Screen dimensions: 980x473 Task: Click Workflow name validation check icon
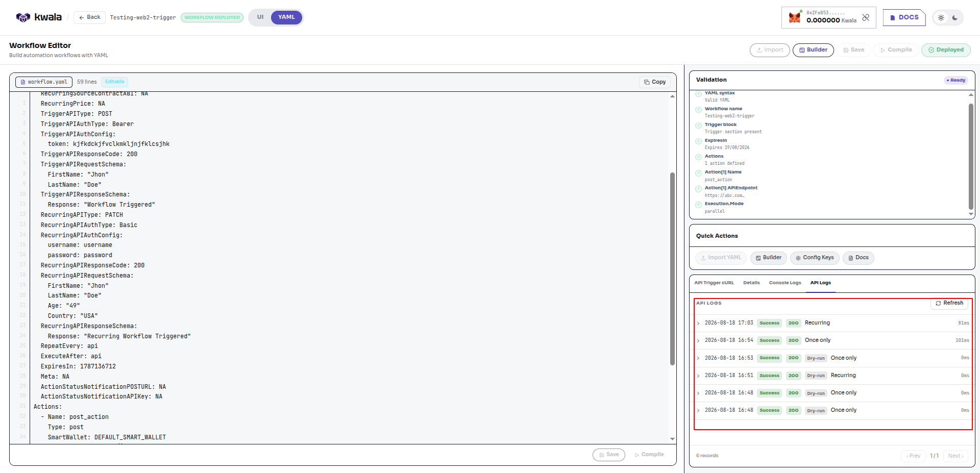click(698, 110)
